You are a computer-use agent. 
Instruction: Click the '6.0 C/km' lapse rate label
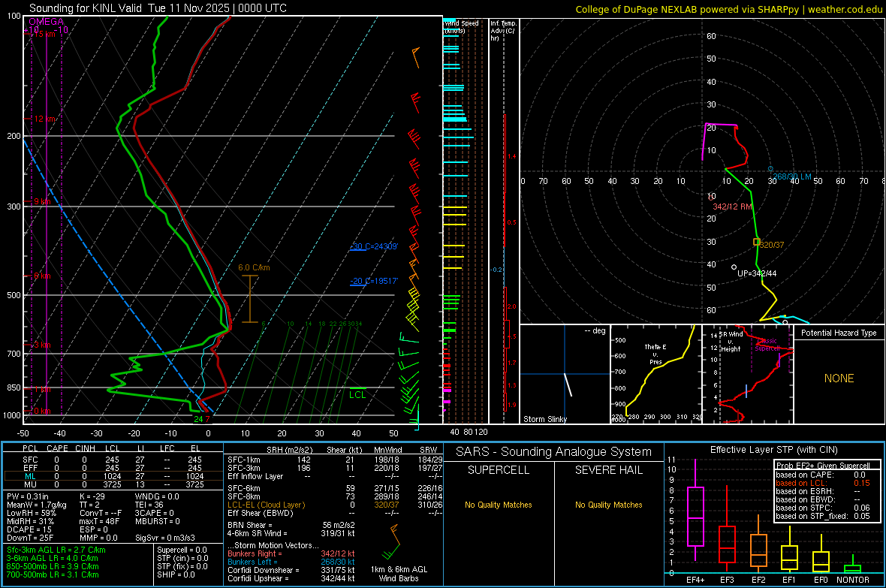(254, 267)
